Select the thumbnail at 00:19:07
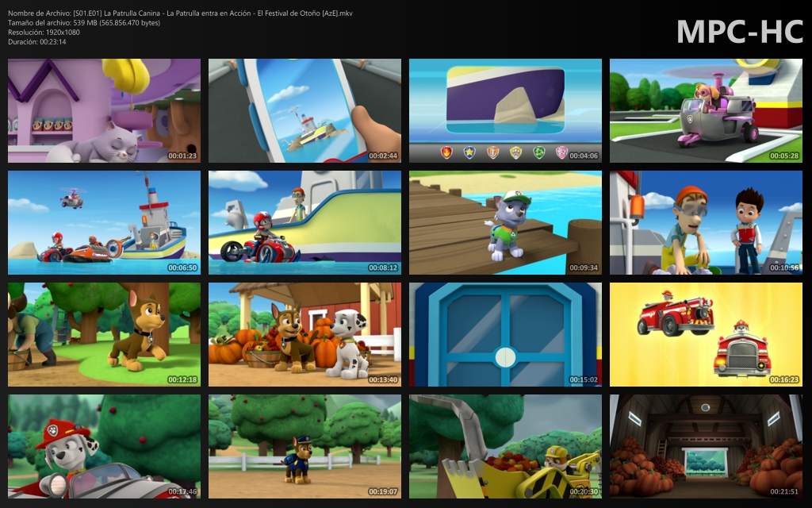 (304, 446)
